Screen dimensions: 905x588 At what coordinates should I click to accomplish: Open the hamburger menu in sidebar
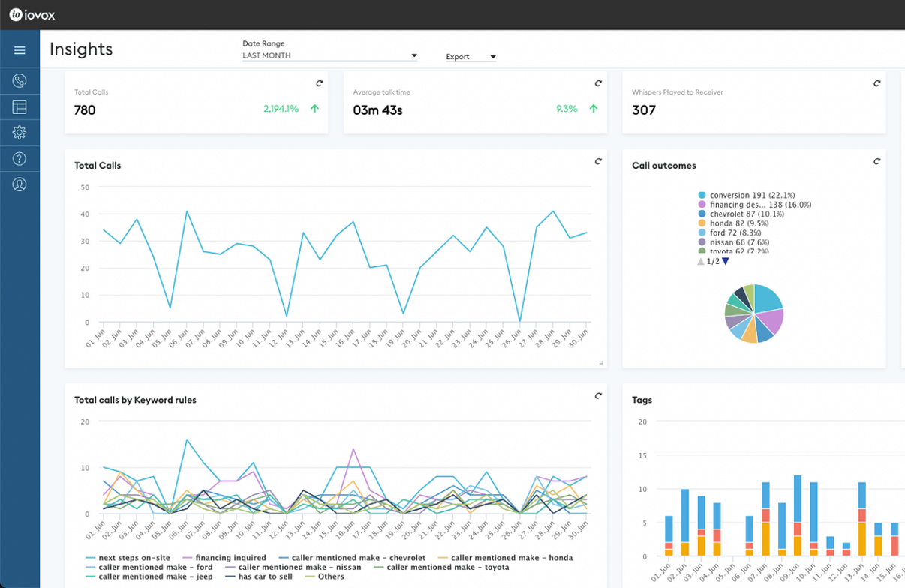point(20,50)
